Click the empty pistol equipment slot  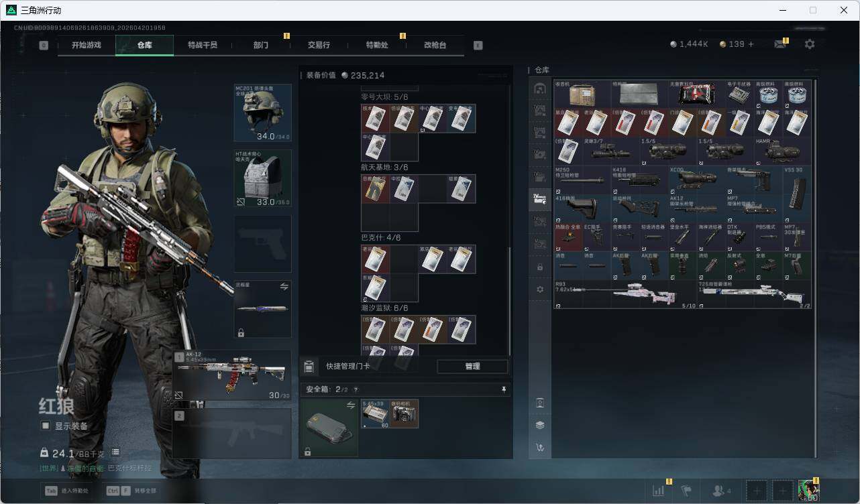click(262, 243)
